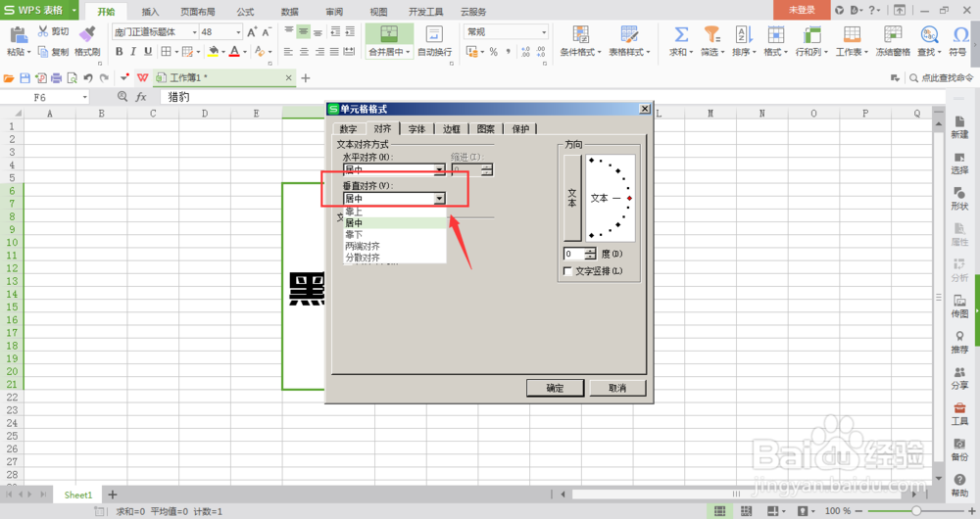Click the Undo arrow icon
The height and width of the screenshot is (519, 980).
click(x=88, y=78)
